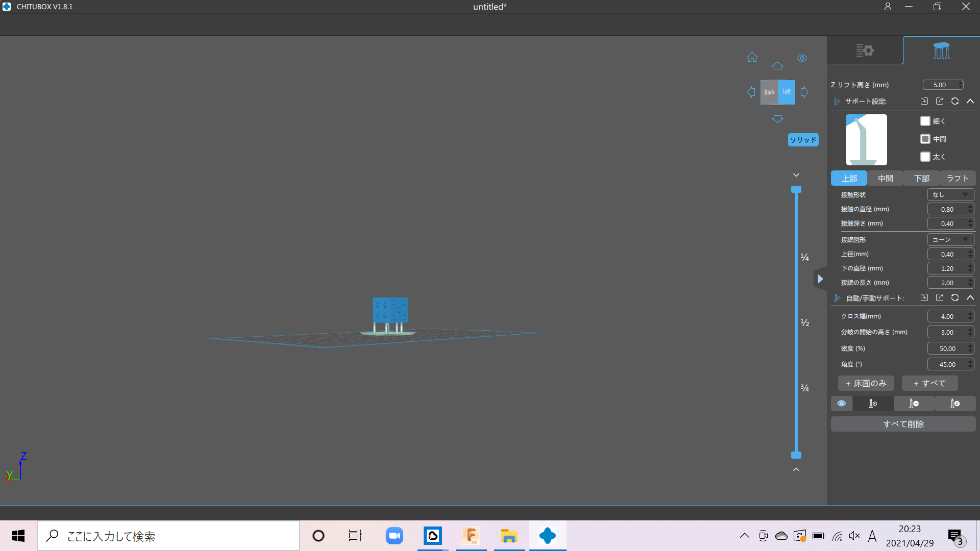Toggle support visibility with the eye button

(842, 404)
